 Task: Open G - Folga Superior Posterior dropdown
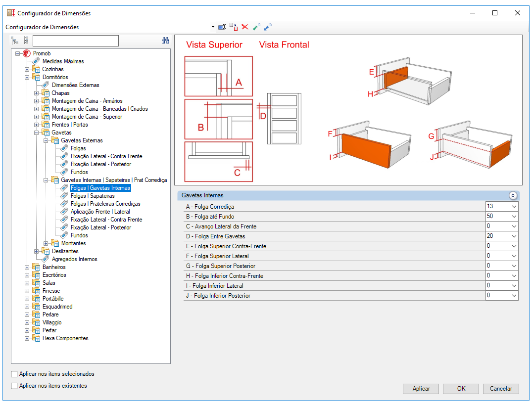pyautogui.click(x=514, y=266)
